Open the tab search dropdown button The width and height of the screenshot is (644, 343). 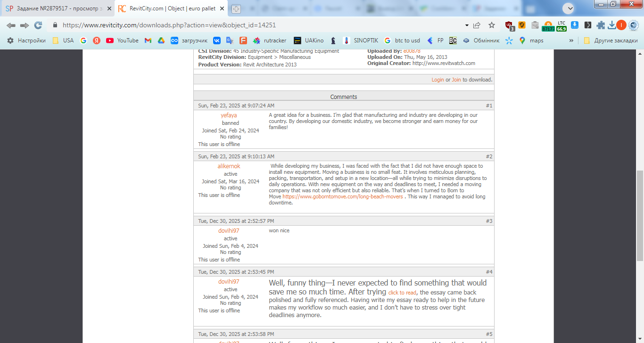tap(569, 8)
